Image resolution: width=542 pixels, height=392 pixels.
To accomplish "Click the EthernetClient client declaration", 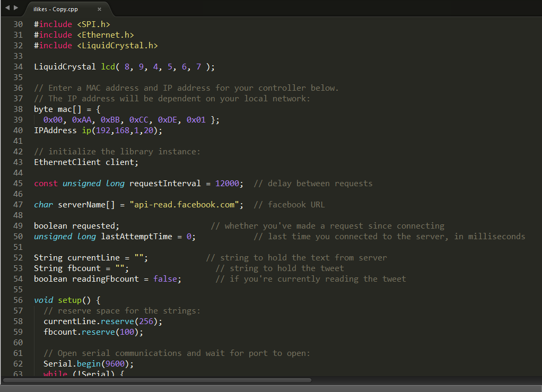I will (86, 162).
